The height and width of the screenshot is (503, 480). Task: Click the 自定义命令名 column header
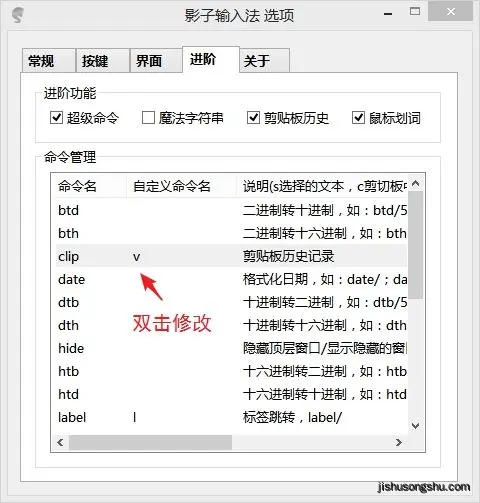181,186
